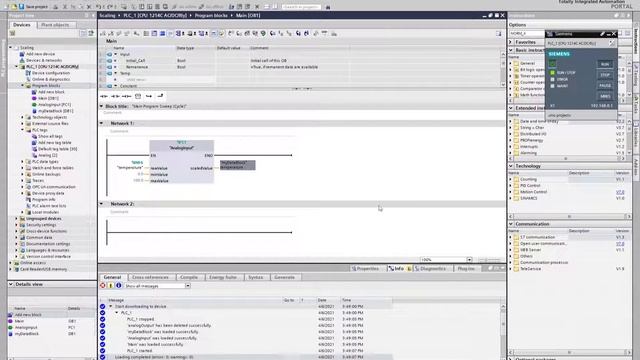The height and width of the screenshot is (360, 640).
Task: Click the PLCSIM power button icon
Action: (552, 64)
